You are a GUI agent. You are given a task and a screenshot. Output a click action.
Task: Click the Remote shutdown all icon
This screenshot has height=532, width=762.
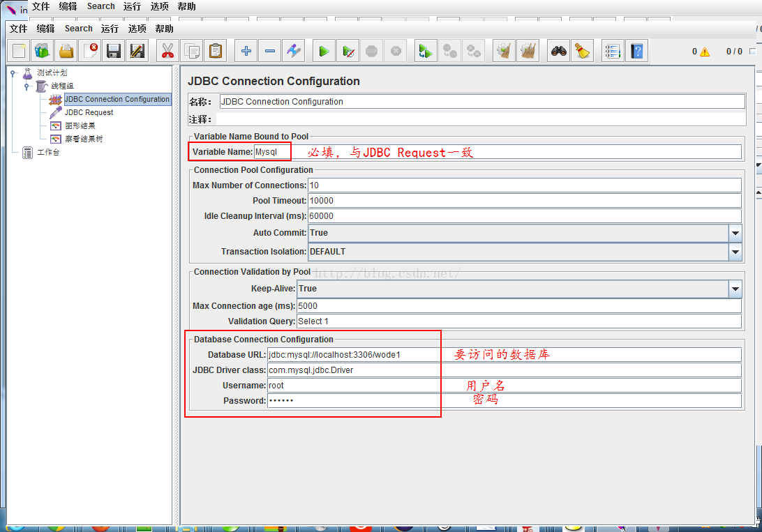473,50
